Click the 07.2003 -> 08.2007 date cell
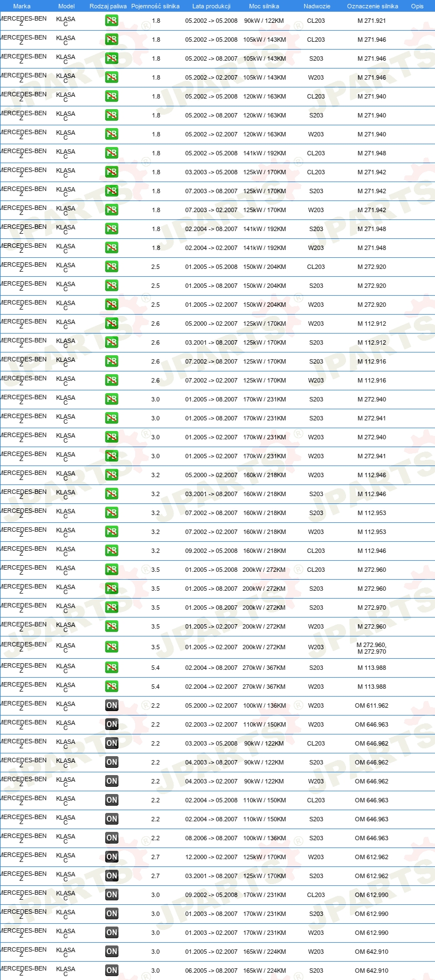The image size is (435, 980). pos(211,191)
